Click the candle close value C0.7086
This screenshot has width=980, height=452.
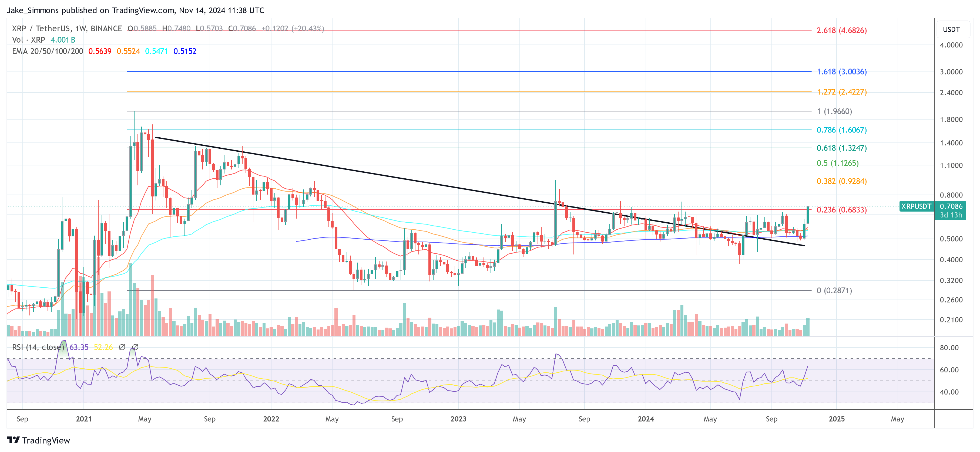point(242,29)
